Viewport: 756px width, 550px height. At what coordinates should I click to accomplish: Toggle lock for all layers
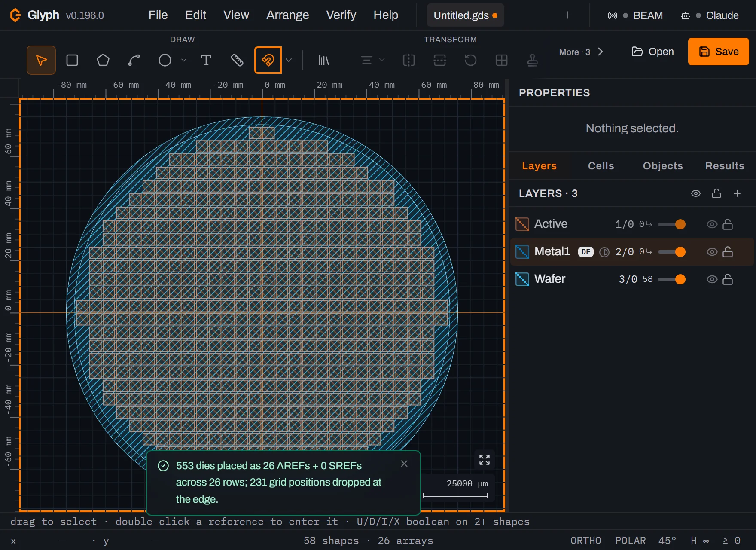pyautogui.click(x=716, y=193)
